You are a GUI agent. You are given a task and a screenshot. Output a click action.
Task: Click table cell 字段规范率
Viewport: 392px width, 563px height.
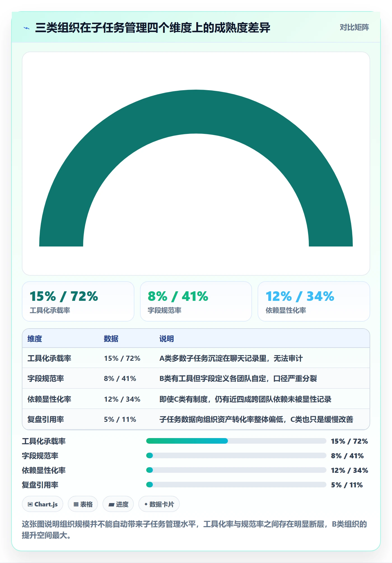[46, 378]
